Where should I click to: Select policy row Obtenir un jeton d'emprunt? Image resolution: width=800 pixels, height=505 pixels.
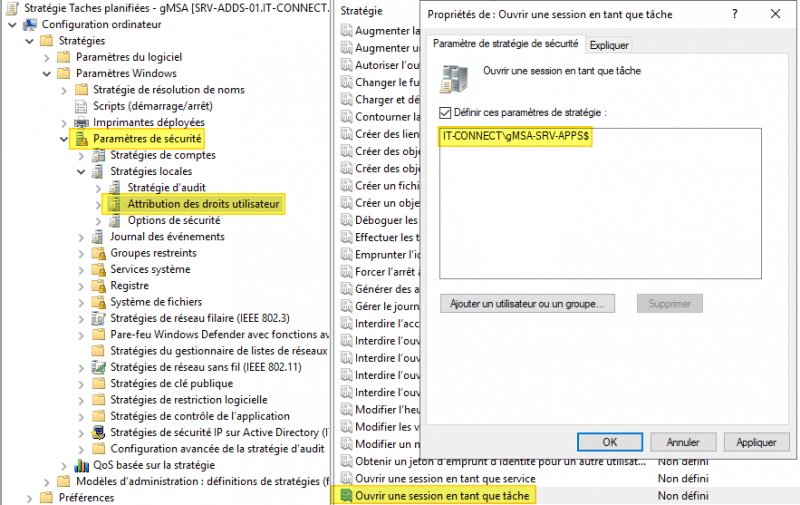501,462
